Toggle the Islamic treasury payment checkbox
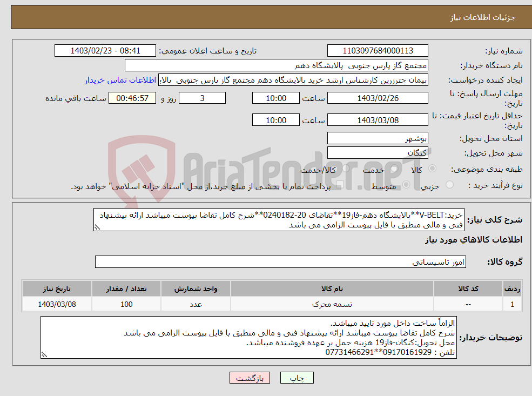 coord(340,185)
